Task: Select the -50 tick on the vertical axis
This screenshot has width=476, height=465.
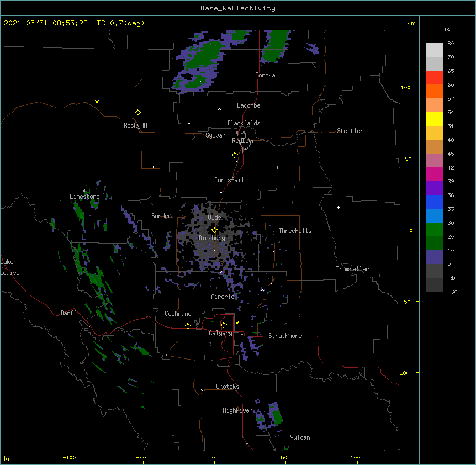Action: [405, 302]
